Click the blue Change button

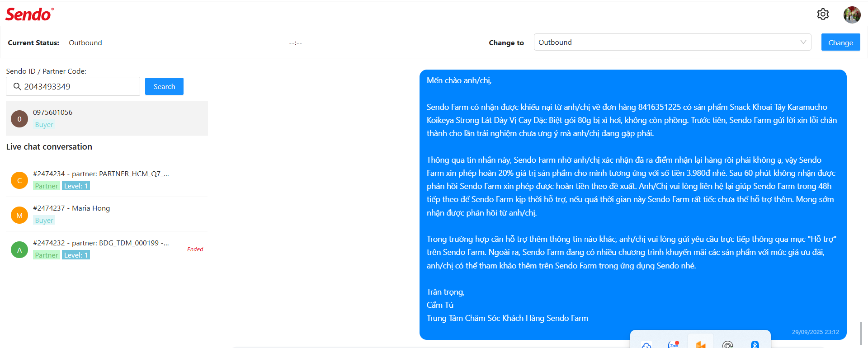click(x=840, y=42)
